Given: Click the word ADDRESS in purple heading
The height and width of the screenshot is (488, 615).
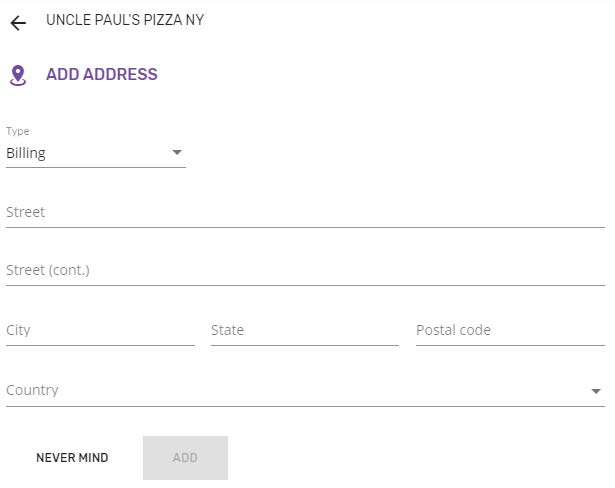Looking at the screenshot, I should (120, 75).
